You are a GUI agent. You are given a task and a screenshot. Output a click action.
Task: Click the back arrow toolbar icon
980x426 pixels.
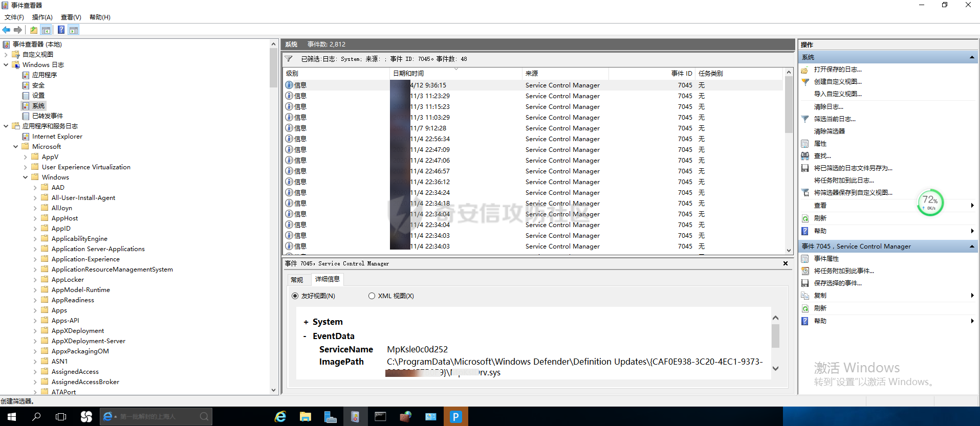point(6,30)
